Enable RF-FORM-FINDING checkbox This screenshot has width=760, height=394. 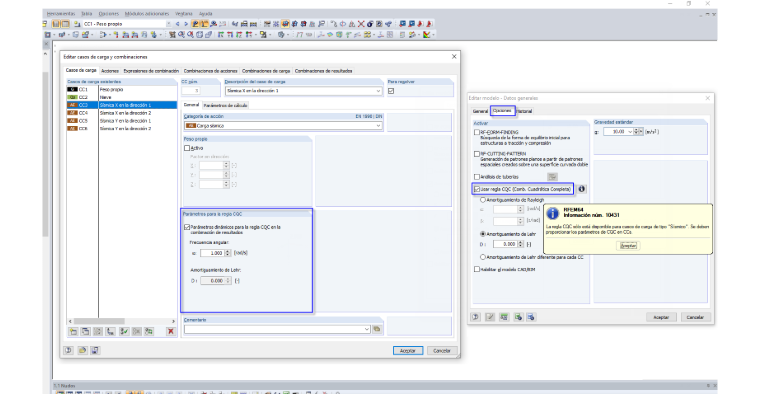[477, 132]
